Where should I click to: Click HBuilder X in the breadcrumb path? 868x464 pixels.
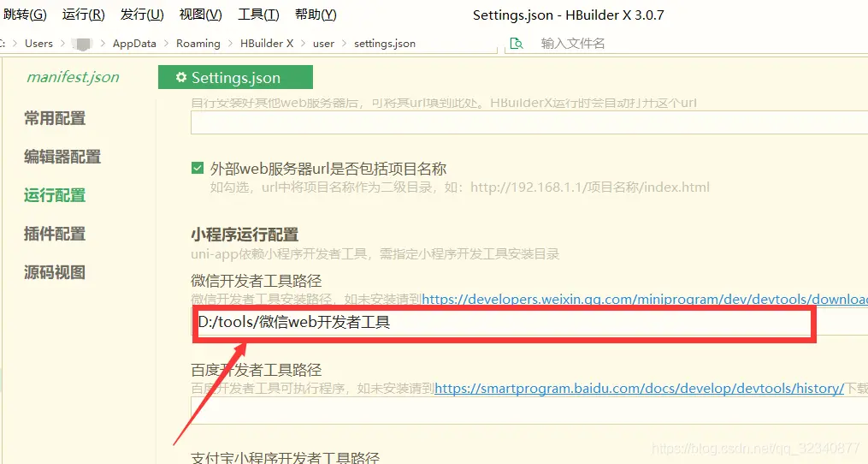pos(267,44)
